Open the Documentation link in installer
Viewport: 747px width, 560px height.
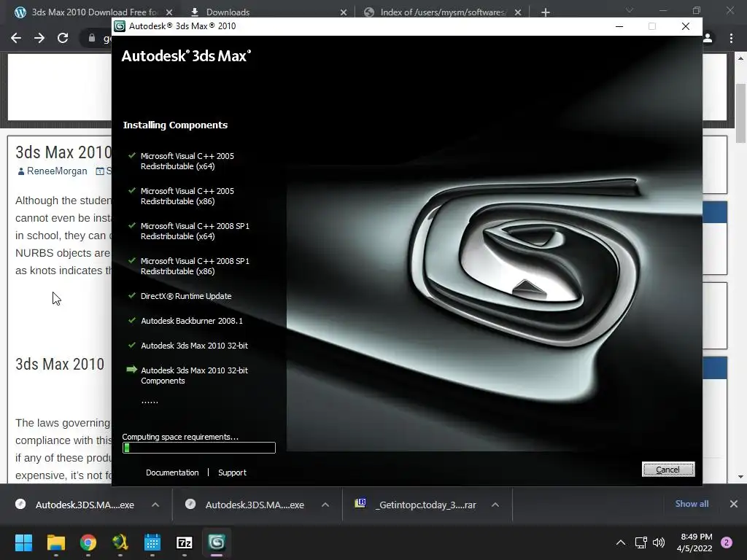point(172,472)
